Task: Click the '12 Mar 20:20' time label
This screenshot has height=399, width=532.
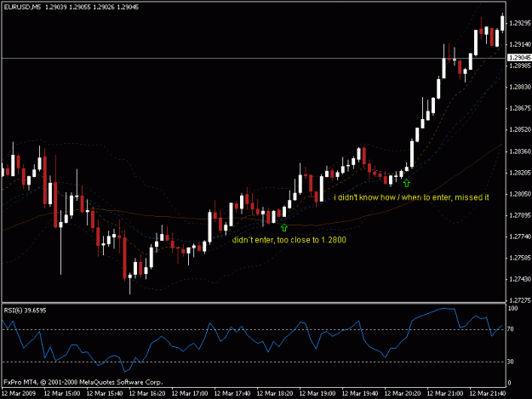Action: click(403, 394)
